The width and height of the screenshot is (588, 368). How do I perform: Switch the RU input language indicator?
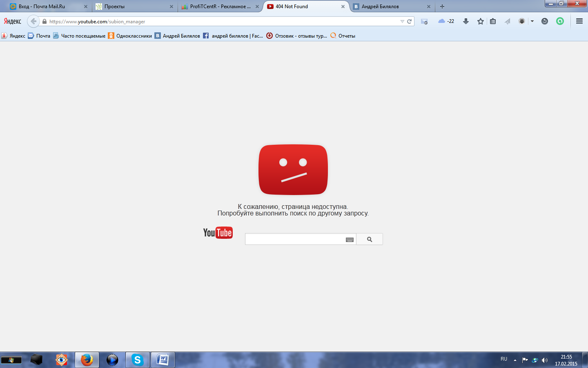pyautogui.click(x=504, y=359)
